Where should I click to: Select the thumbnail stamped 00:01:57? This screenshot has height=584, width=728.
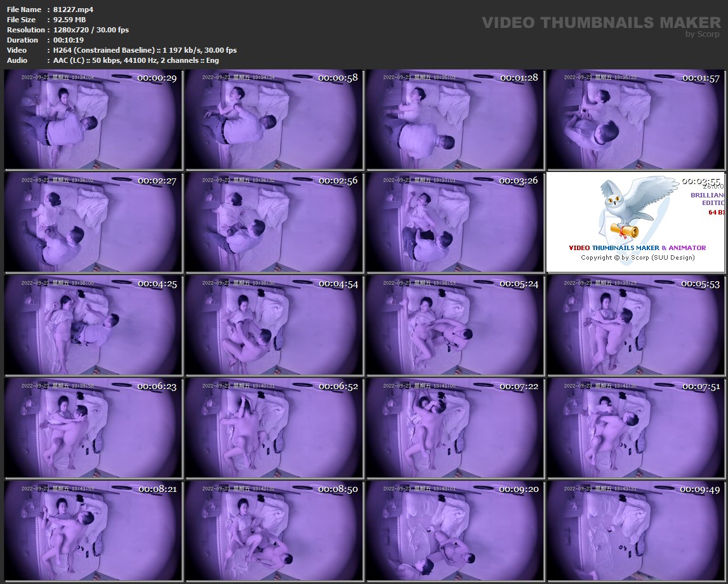pos(636,119)
